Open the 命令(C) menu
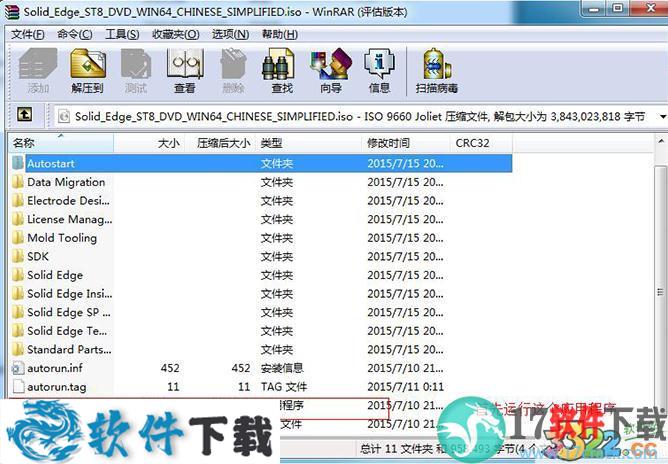The image size is (668, 464). (x=75, y=34)
